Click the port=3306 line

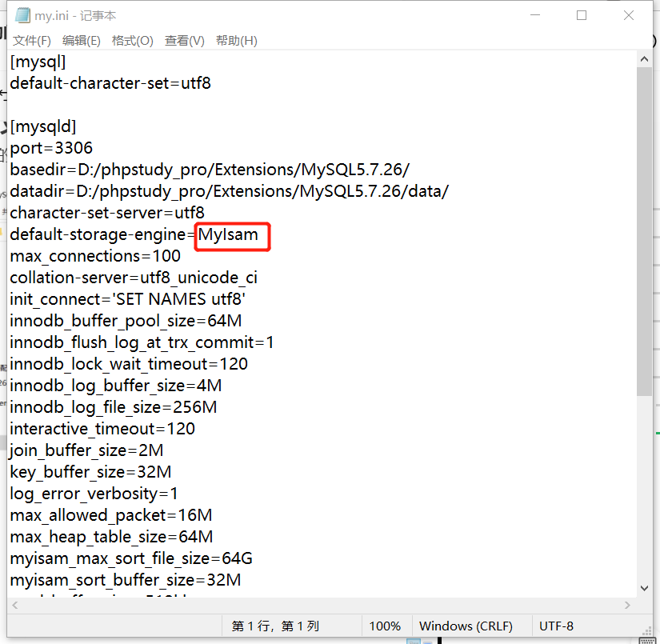[51, 148]
